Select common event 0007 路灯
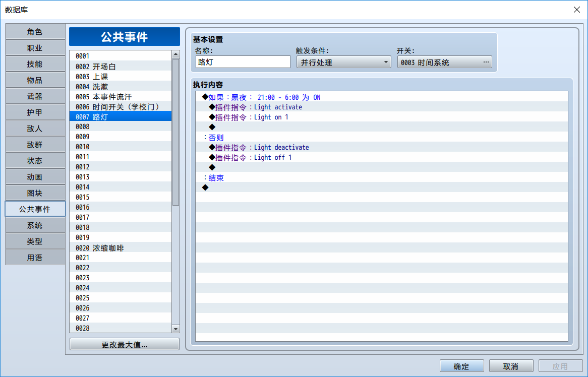588x377 pixels. (x=121, y=117)
